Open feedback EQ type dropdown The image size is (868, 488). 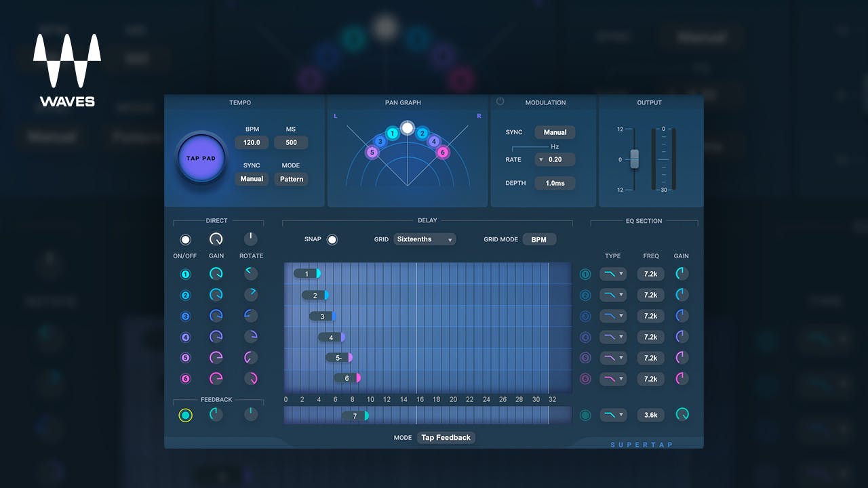613,415
